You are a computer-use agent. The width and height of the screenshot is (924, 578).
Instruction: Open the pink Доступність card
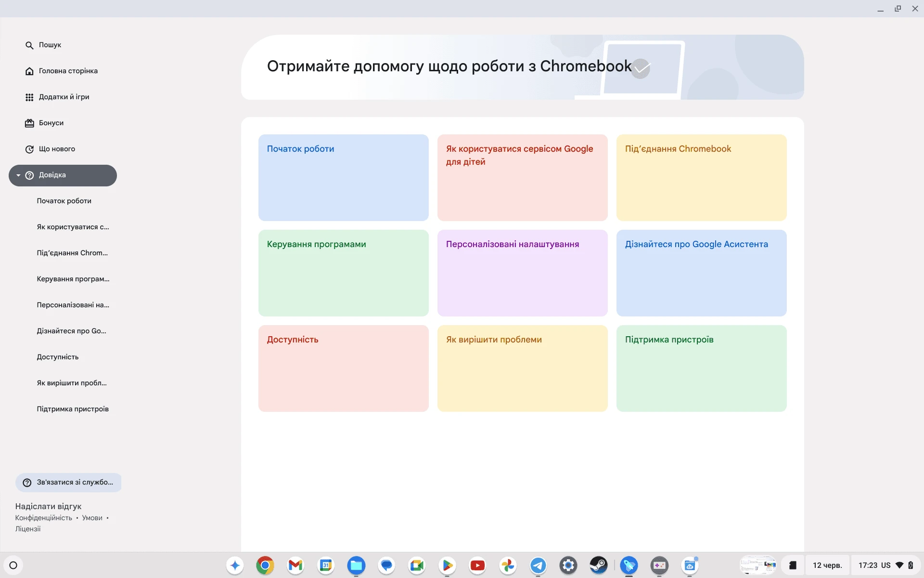[344, 368]
